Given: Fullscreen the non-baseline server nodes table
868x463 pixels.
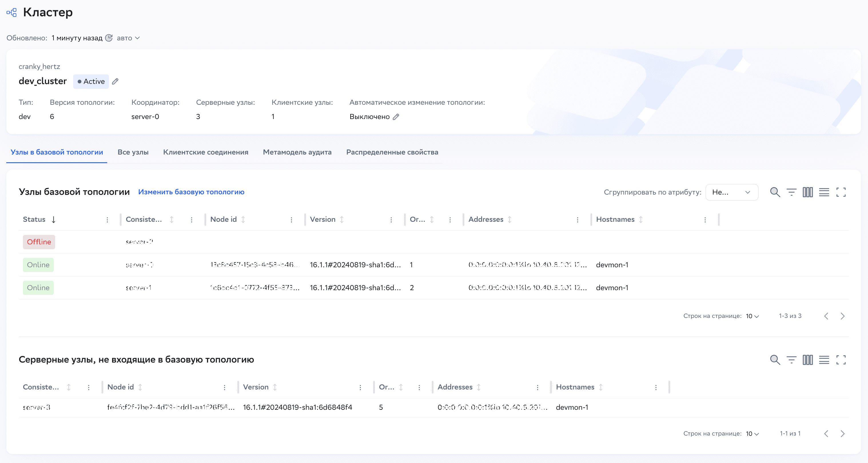Looking at the screenshot, I should [x=841, y=360].
